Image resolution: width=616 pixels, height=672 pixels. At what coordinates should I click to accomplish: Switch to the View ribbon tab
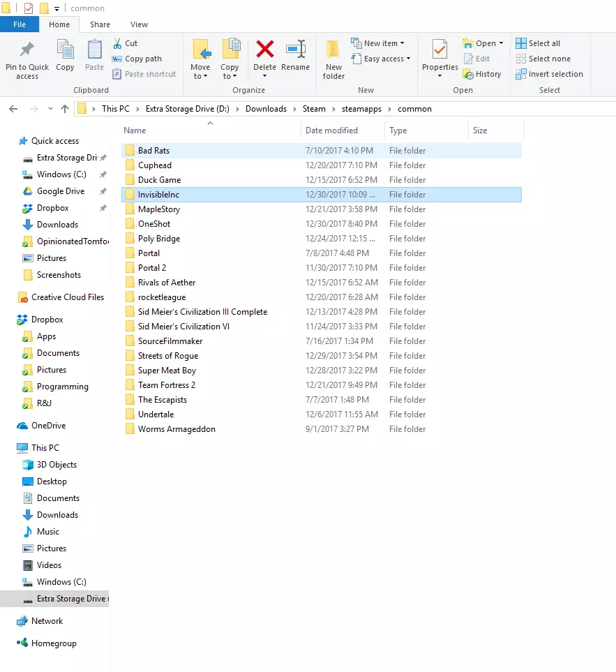140,24
